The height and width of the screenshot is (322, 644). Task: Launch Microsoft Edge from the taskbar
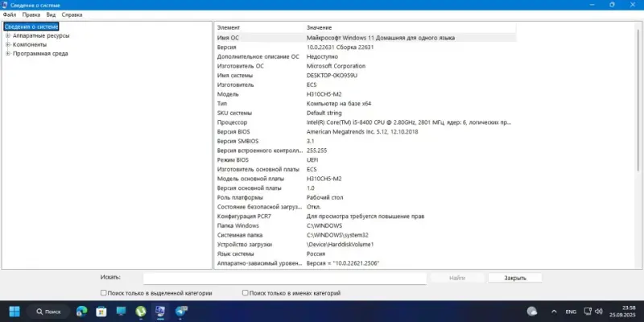[81, 311]
